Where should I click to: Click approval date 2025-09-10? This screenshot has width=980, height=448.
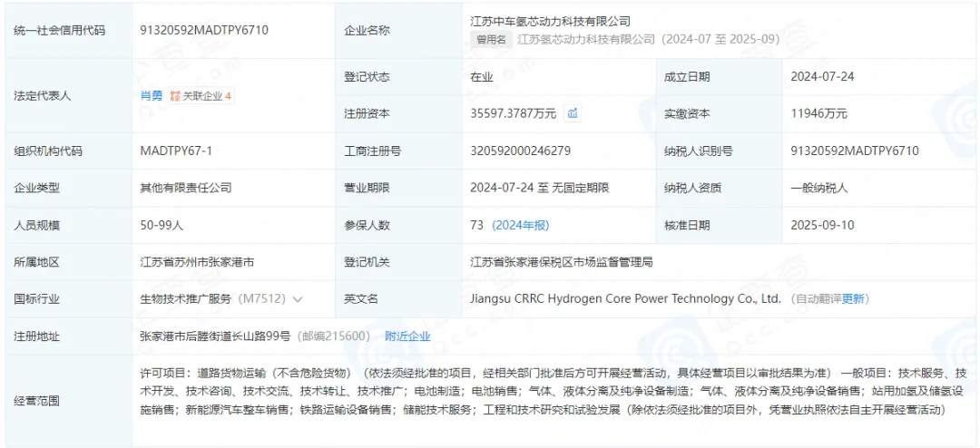coord(822,225)
